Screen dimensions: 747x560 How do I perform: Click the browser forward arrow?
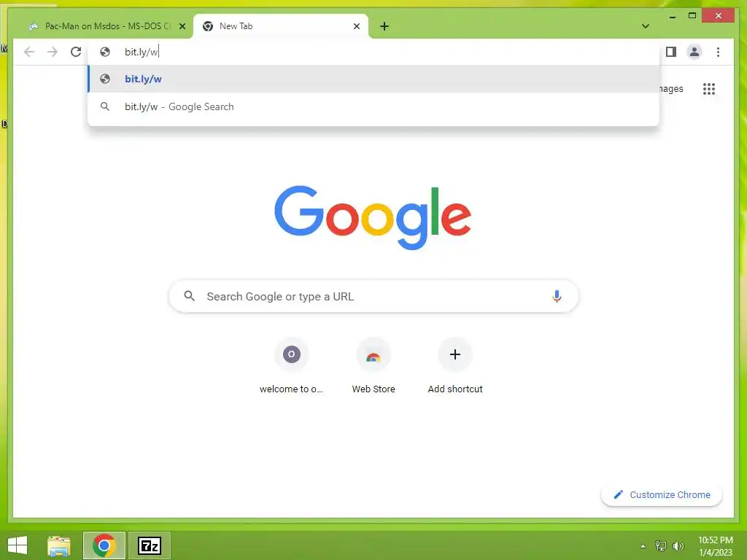53,52
